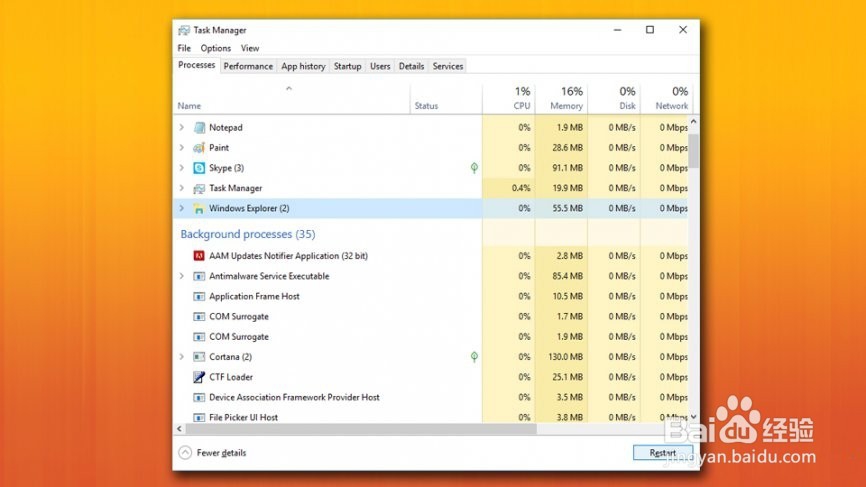Viewport: 866px width, 487px height.
Task: Open the File menu
Action: click(x=184, y=49)
